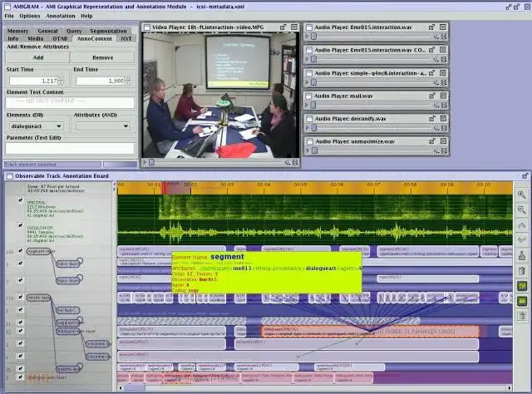Image resolution: width=532 pixels, height=394 pixels.
Task: Open the Attributes (AND) dropdown
Action: pyautogui.click(x=103, y=126)
